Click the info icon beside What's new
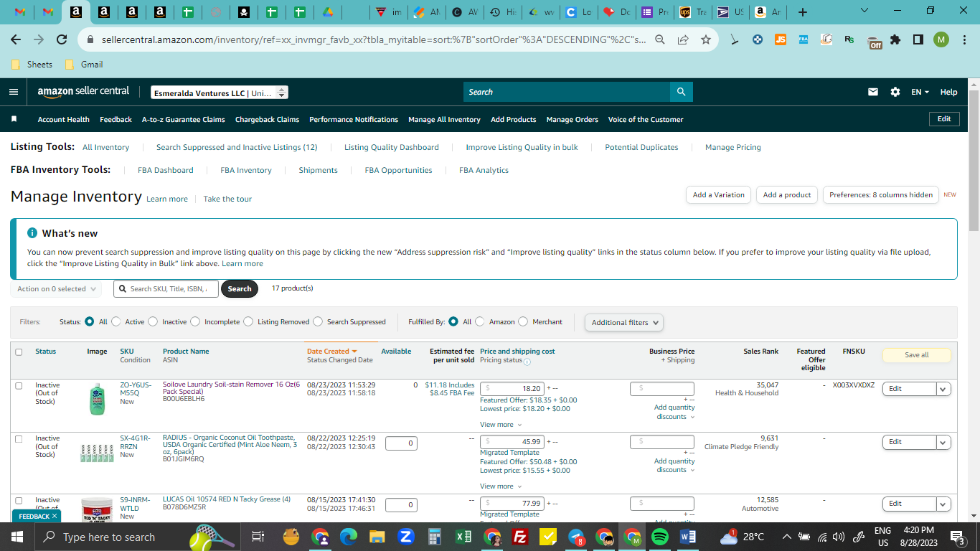 click(32, 233)
